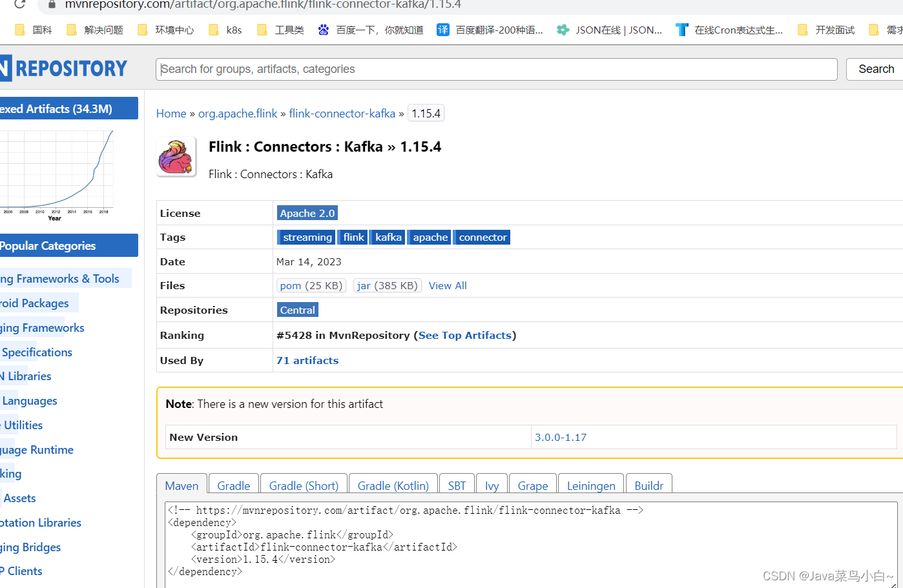
Task: Open Baidu from its bookmark icon
Action: [323, 29]
